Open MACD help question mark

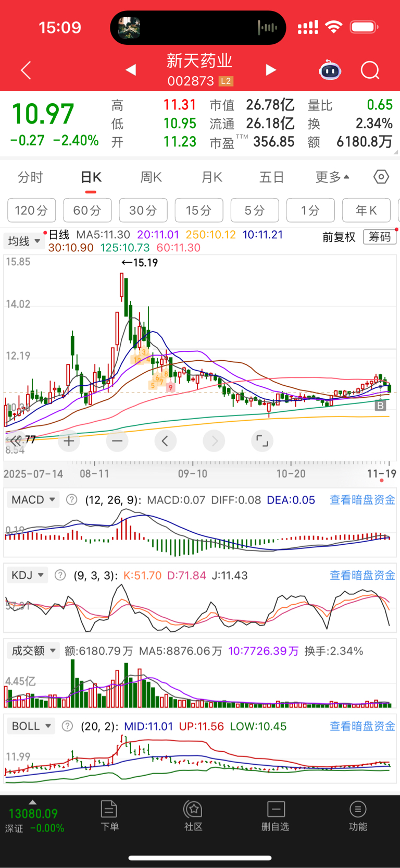[x=72, y=500]
